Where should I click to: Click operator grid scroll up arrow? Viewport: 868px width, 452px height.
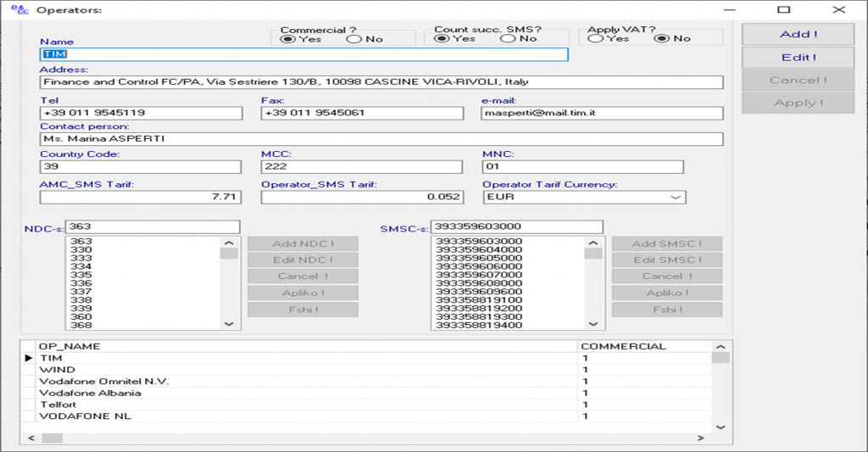tap(721, 347)
